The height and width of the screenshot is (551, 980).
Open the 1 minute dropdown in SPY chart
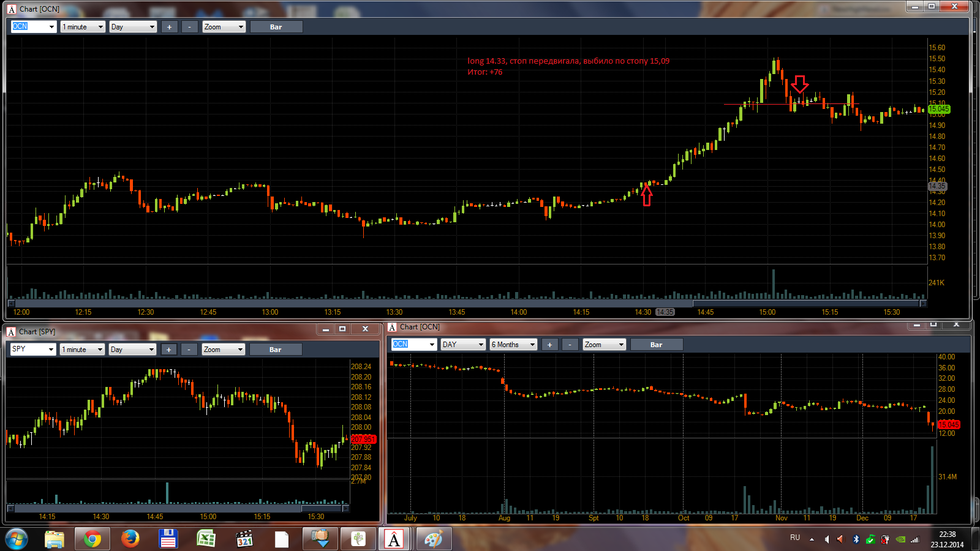(82, 350)
